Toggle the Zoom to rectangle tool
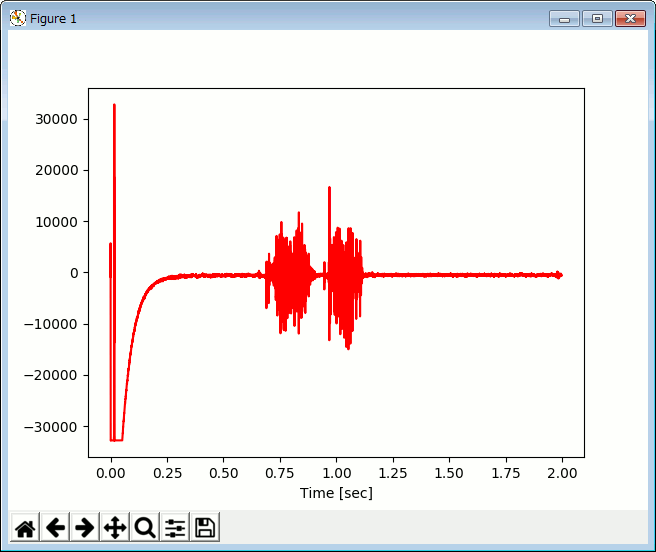656x552 pixels. 145,527
